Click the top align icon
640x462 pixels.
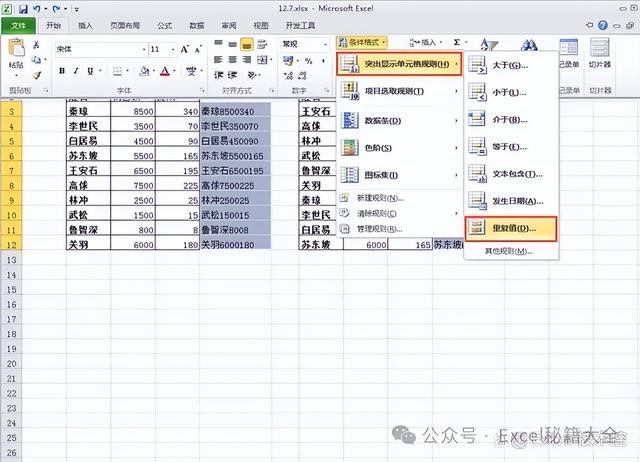(218, 43)
